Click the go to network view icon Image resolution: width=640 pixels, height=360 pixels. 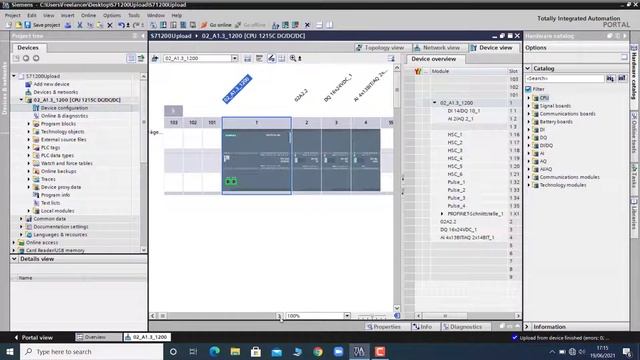[x=155, y=58]
